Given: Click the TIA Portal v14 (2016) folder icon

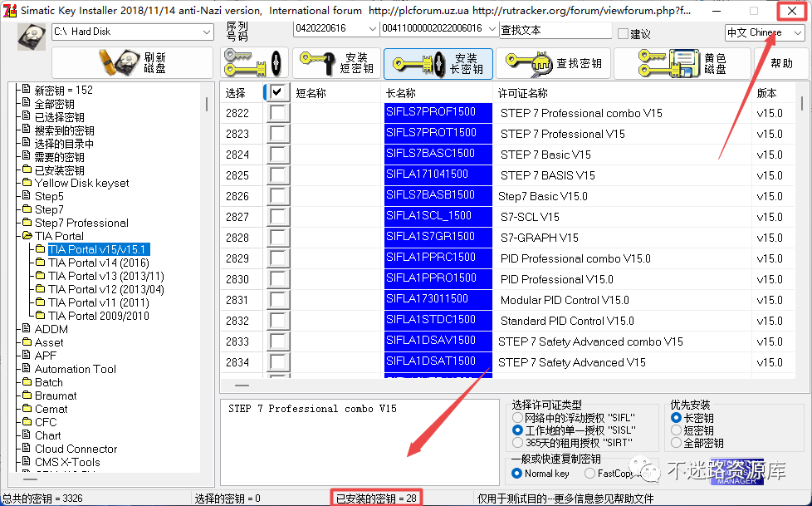Looking at the screenshot, I should click(x=41, y=263).
